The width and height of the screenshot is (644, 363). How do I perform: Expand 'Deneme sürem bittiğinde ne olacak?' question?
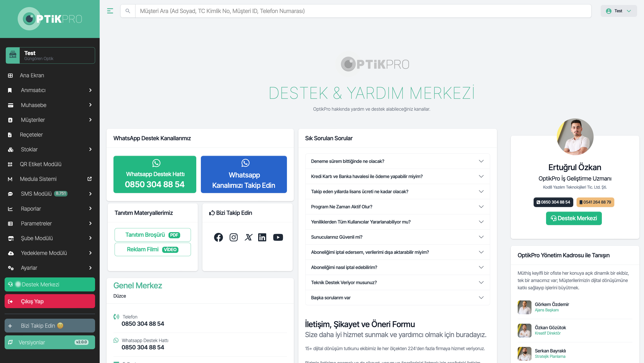pos(397,161)
